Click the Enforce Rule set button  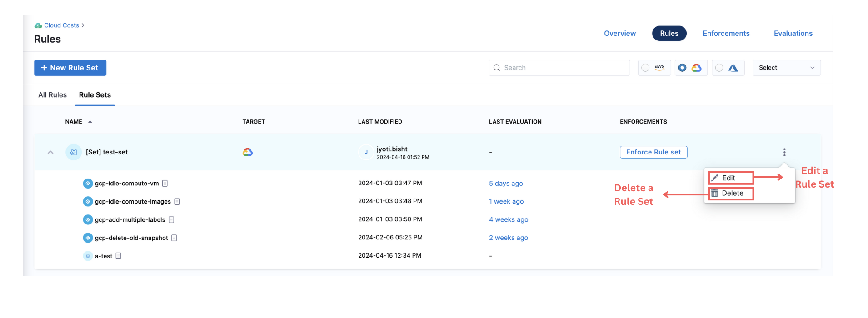pos(653,152)
